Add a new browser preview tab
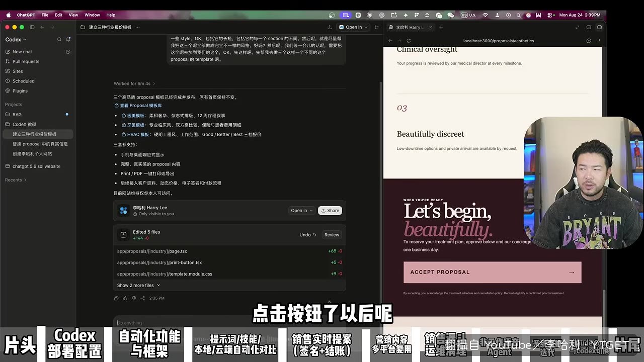This screenshot has height=362, width=644. coord(441,27)
